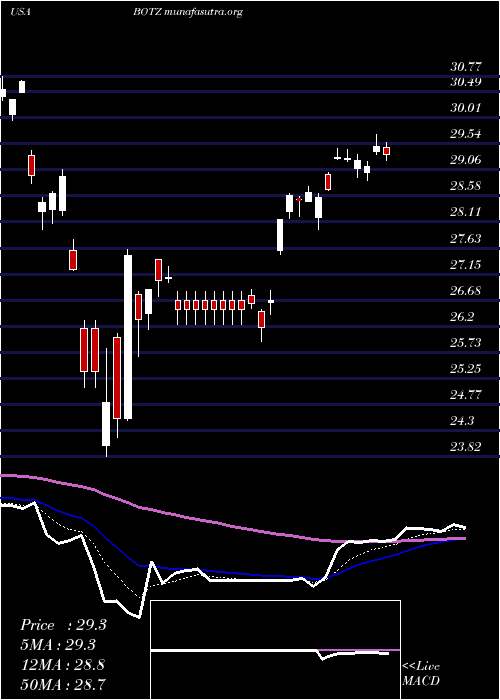
Task: Click the 30.77 price axis label
Action: 466,67
